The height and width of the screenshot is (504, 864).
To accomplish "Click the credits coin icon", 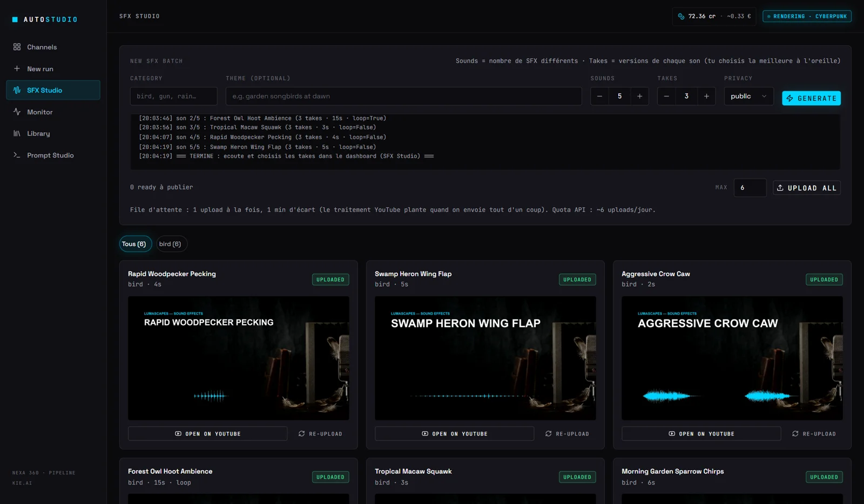I will click(681, 16).
